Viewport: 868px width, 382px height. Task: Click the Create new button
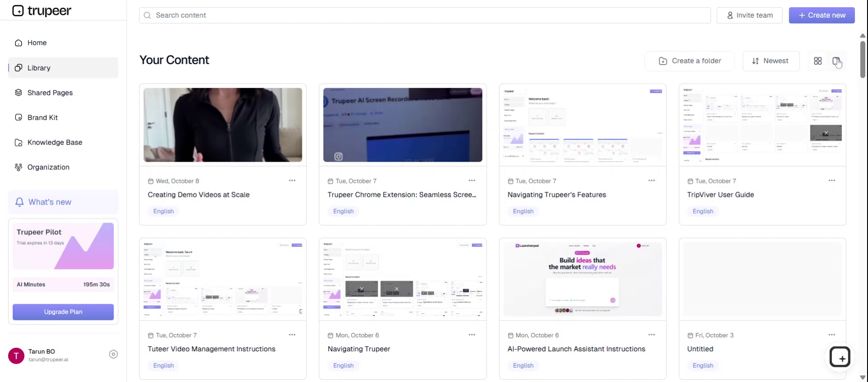(821, 15)
